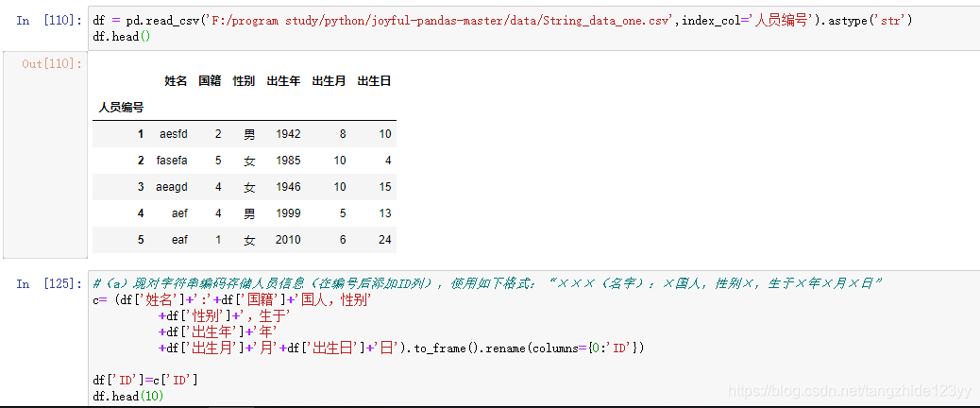Click the Out[110] output prompt

[x=52, y=63]
